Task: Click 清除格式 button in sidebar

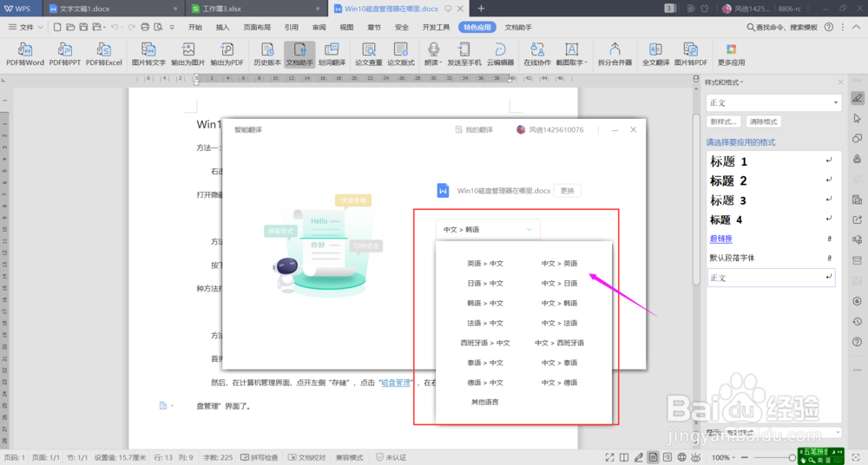Action: 763,121
